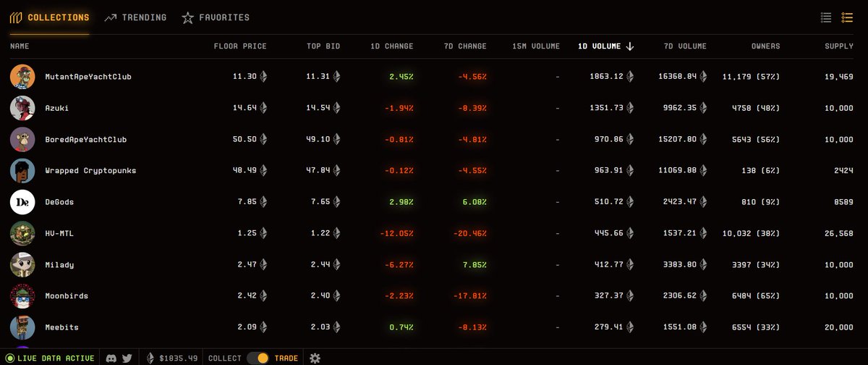The width and height of the screenshot is (868, 365).
Task: Select the BoredApeYachtClub collection name
Action: click(x=86, y=139)
